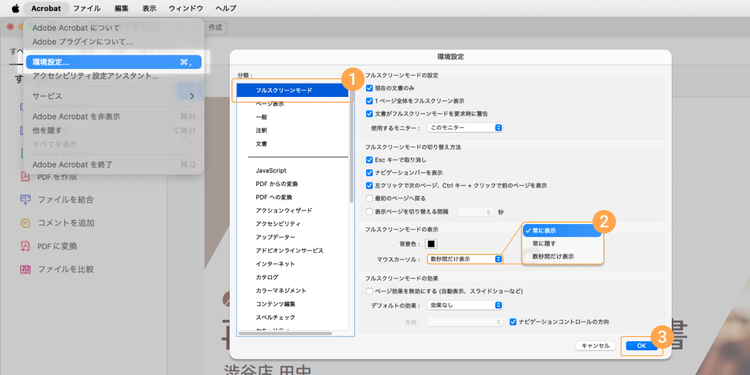Screen dimensions: 750x375
Task: Select フルスクリーンモード category
Action: [x=293, y=90]
